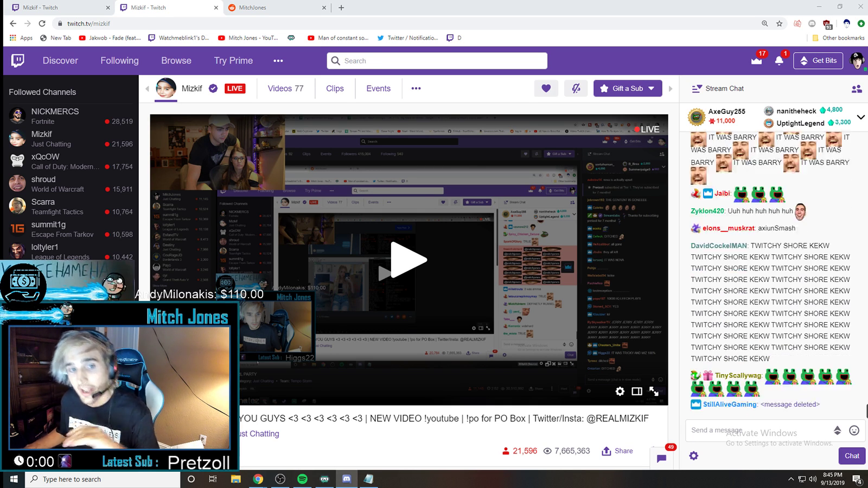Open the Discover page

pyautogui.click(x=60, y=61)
